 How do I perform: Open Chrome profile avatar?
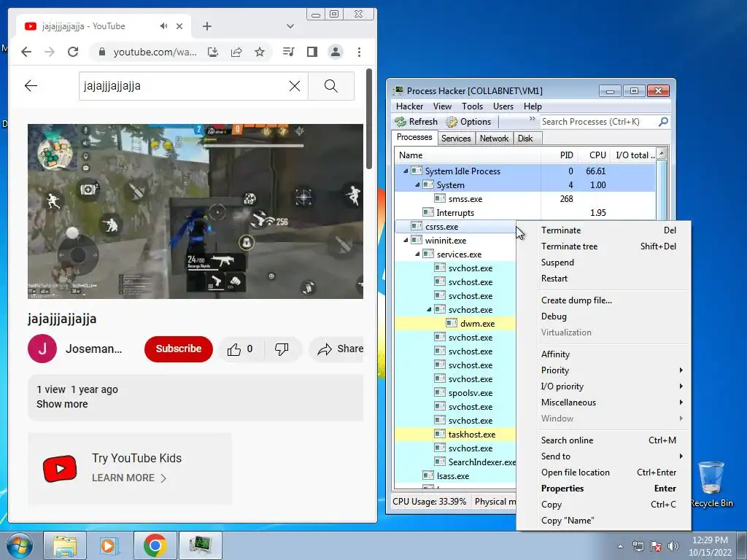tap(336, 52)
